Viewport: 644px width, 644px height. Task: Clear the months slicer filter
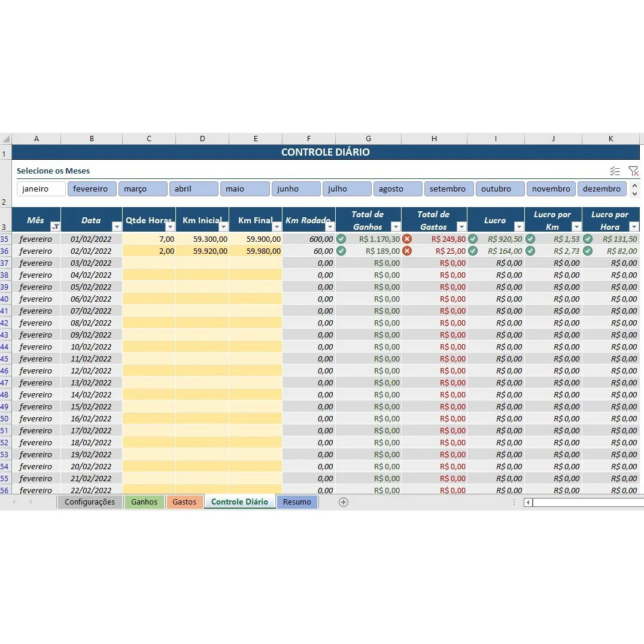633,171
